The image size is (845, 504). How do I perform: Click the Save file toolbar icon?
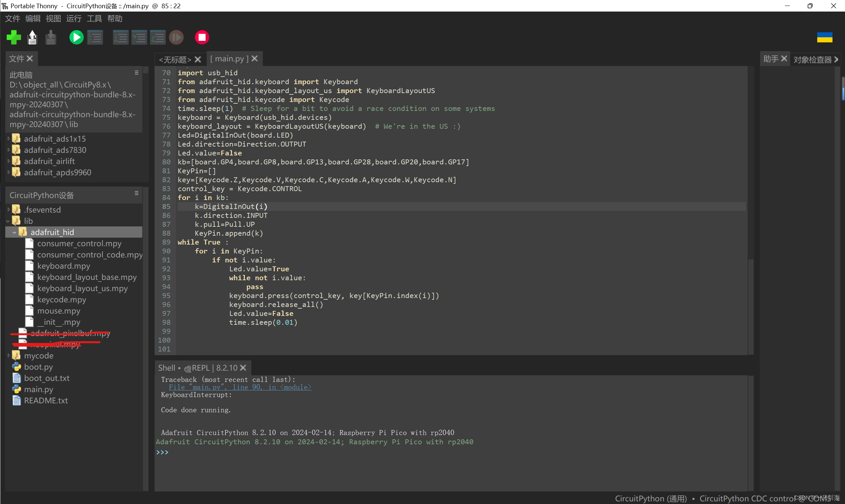51,37
